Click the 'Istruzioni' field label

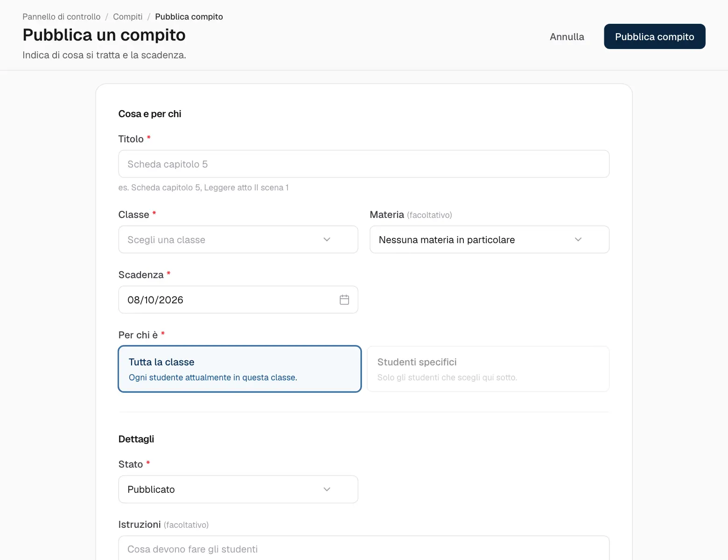point(140,525)
